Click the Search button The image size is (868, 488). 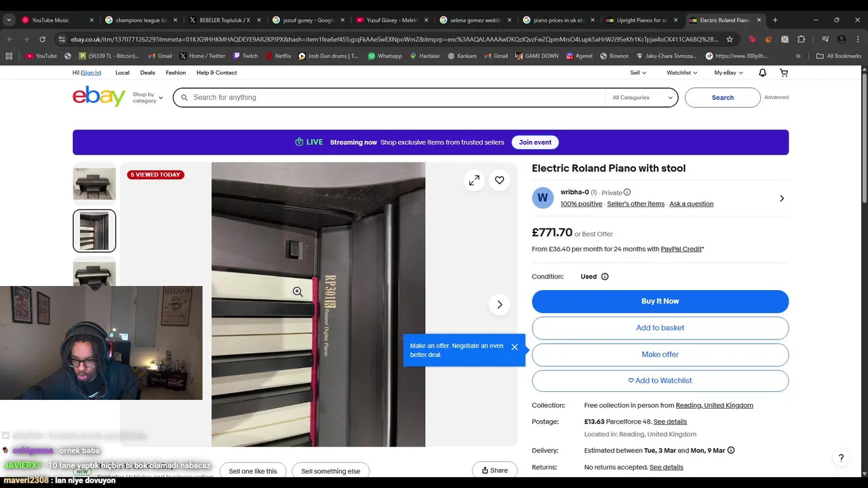(x=723, y=98)
